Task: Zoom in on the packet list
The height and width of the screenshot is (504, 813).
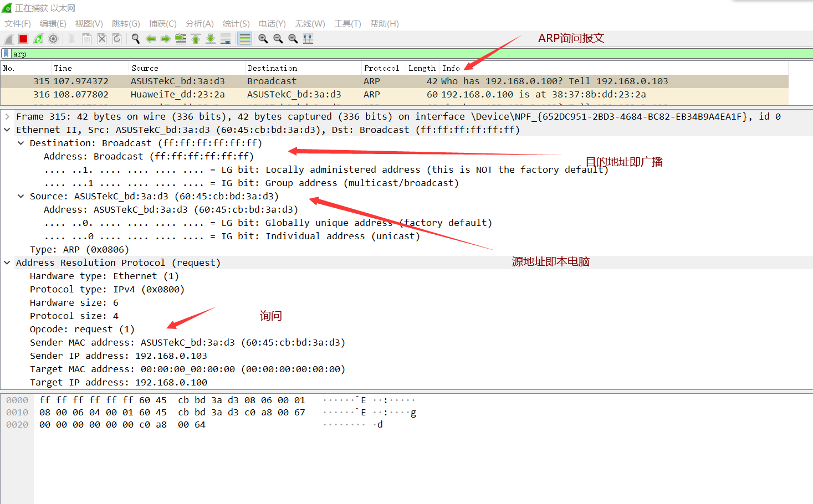Action: tap(263, 38)
